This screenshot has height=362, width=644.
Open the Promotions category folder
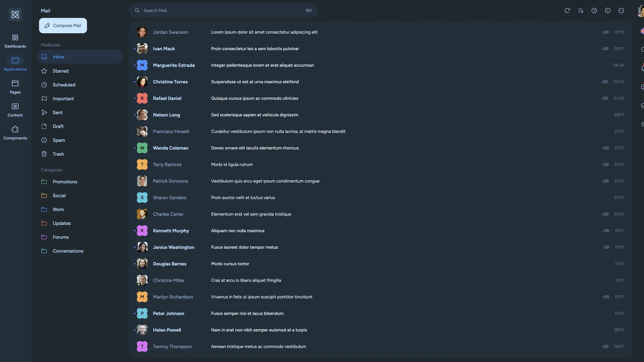[x=80, y=182]
